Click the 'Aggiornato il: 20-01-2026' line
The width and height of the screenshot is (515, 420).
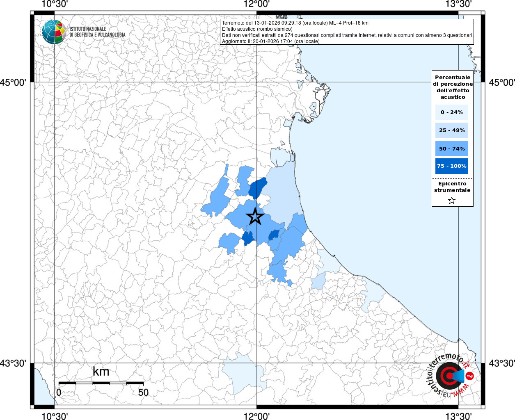[x=270, y=41]
